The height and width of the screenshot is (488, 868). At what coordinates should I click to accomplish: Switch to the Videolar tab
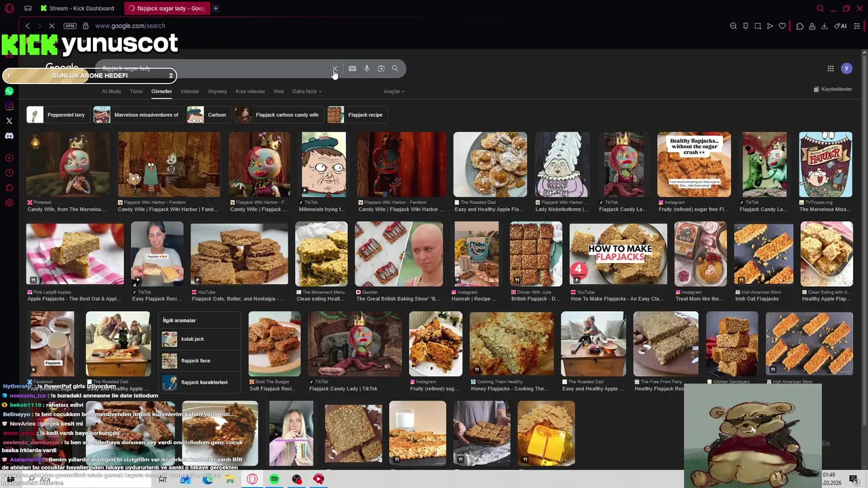click(190, 91)
